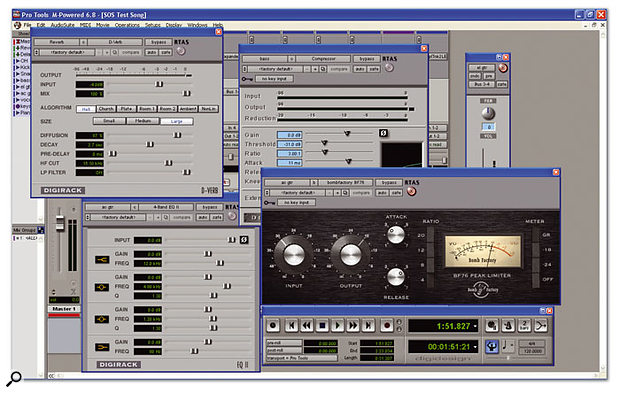
Task: Bypass the D-Verb plug-in
Action: tap(159, 42)
